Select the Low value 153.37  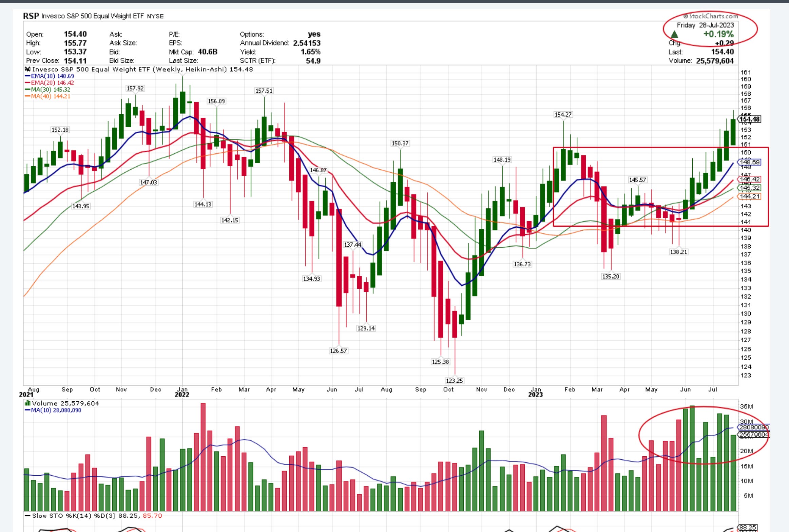coord(75,52)
